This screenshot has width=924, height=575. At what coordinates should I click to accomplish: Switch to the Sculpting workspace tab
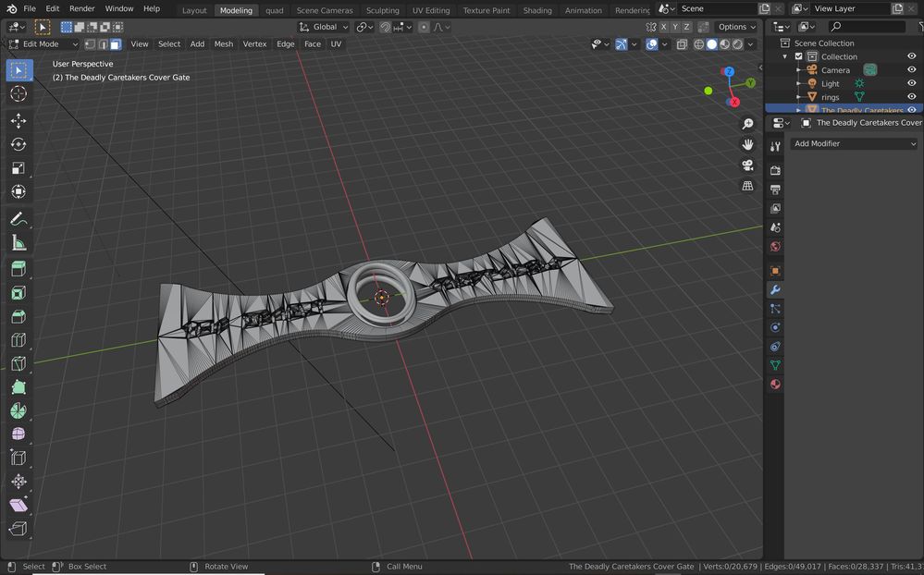(383, 10)
